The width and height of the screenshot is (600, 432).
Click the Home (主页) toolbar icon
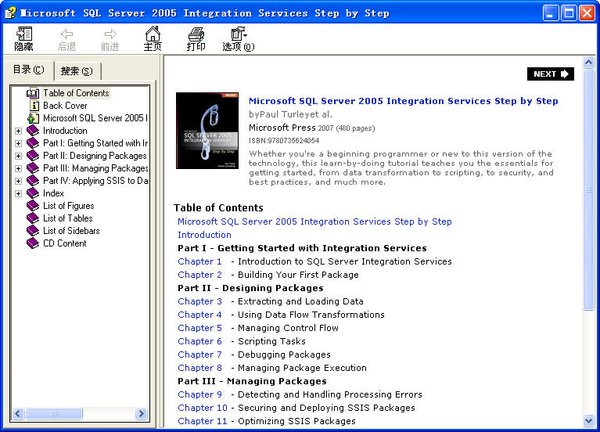152,37
